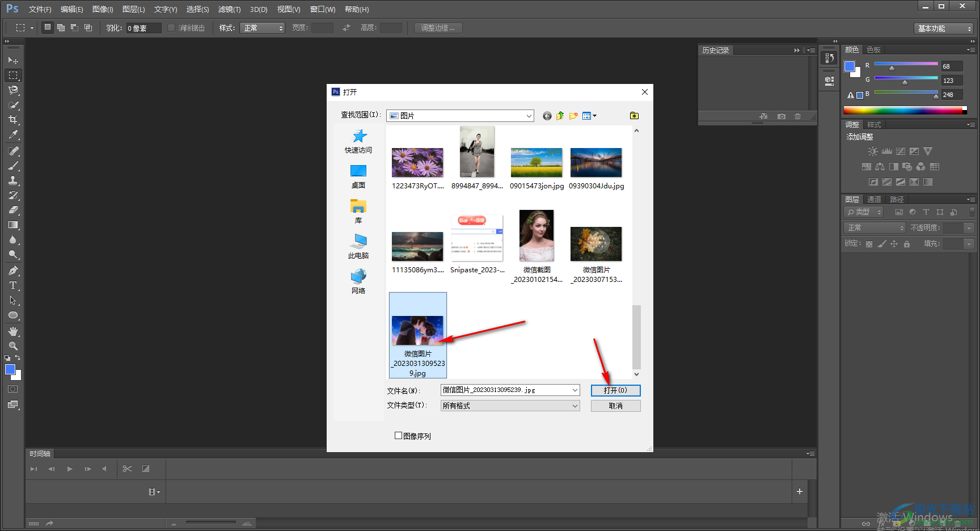980x531 pixels.
Task: Choose New selection mode
Action: point(48,27)
